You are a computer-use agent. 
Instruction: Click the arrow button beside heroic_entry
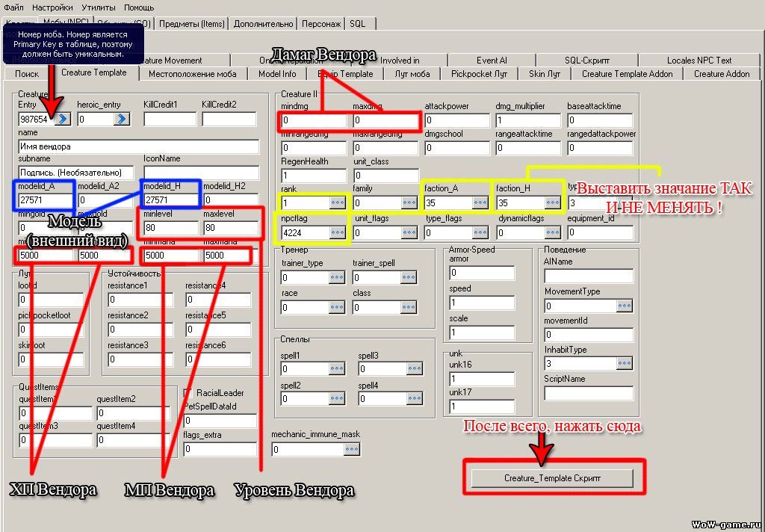pyautogui.click(x=122, y=119)
